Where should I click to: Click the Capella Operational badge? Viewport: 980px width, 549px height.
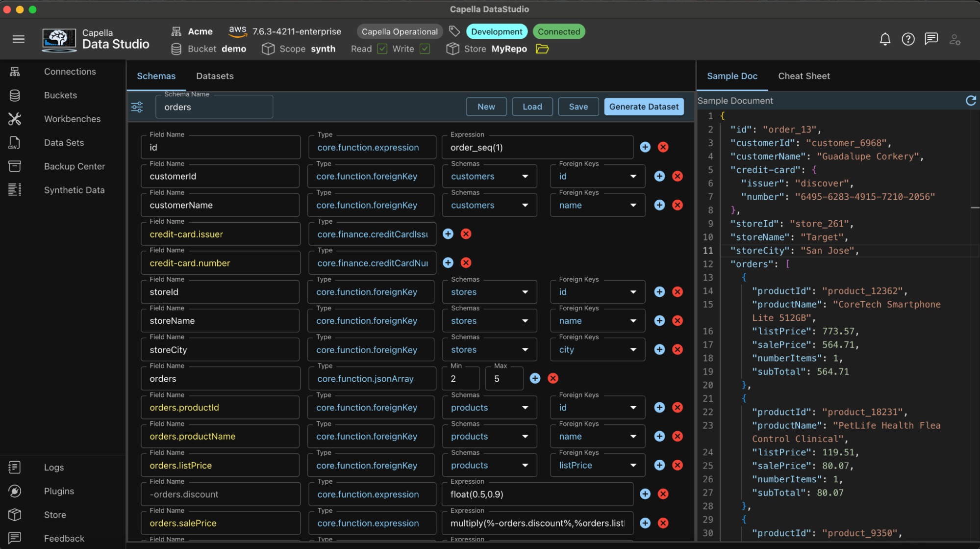click(x=400, y=31)
